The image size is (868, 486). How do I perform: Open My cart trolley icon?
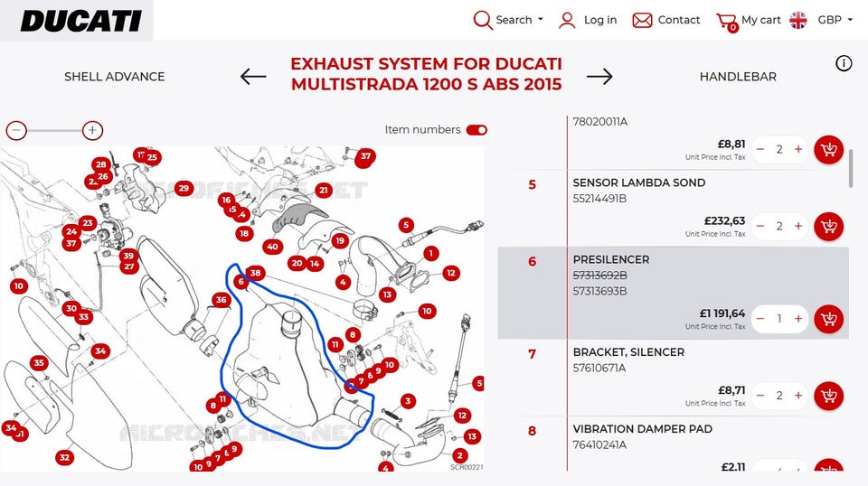coord(727,22)
